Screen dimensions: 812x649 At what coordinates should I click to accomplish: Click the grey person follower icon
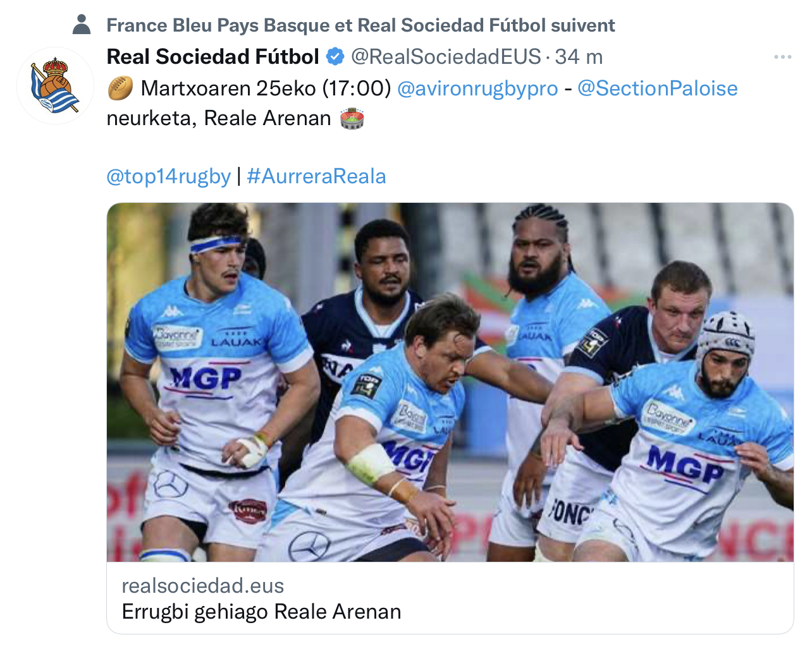click(82, 25)
